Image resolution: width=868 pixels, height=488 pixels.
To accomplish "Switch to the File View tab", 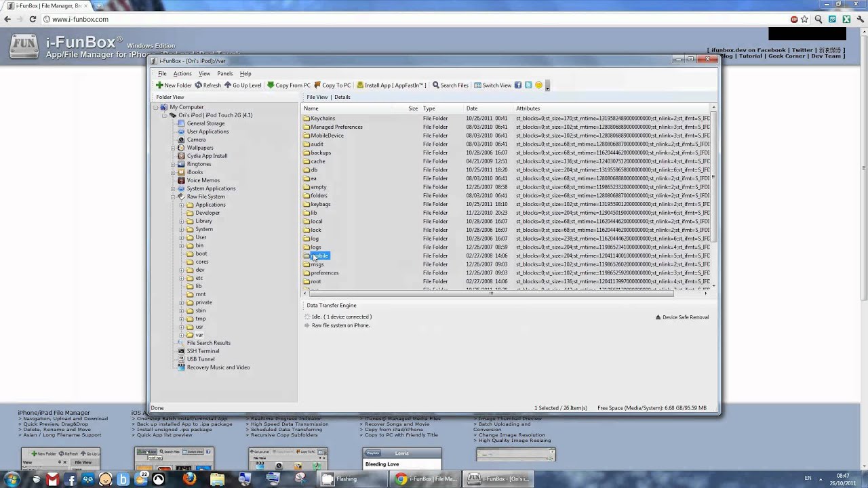I will coord(317,97).
